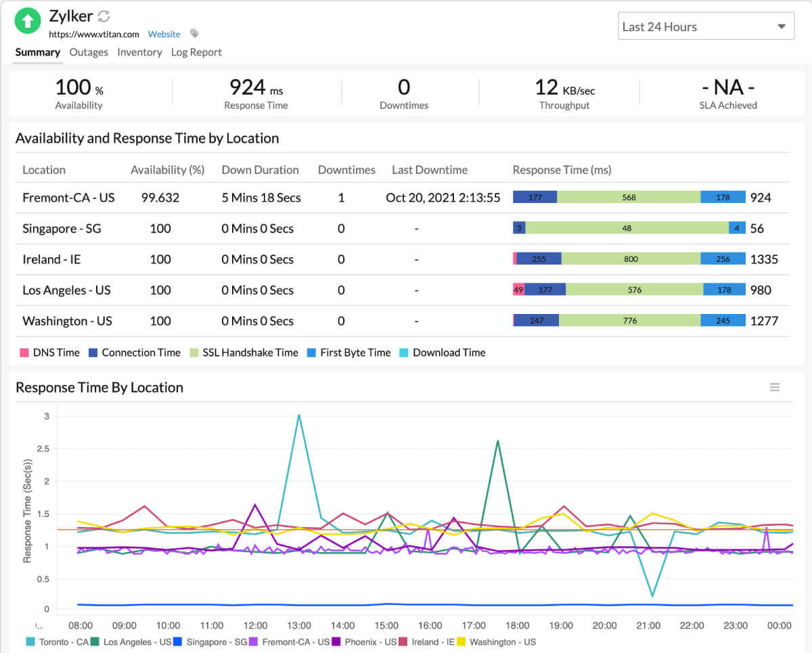Click the tag icon next to Website
Screen dimensions: 812x653
(x=194, y=34)
